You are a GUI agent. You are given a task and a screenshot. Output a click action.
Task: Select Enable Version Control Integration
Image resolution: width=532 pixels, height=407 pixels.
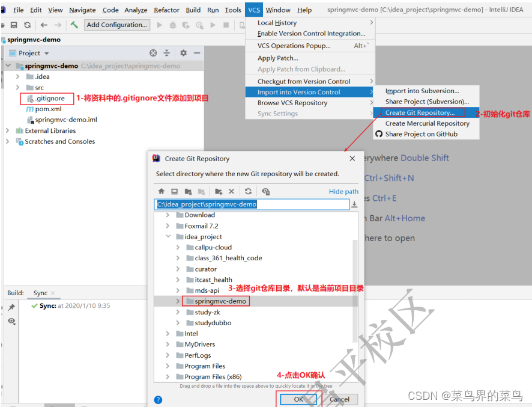(x=310, y=33)
